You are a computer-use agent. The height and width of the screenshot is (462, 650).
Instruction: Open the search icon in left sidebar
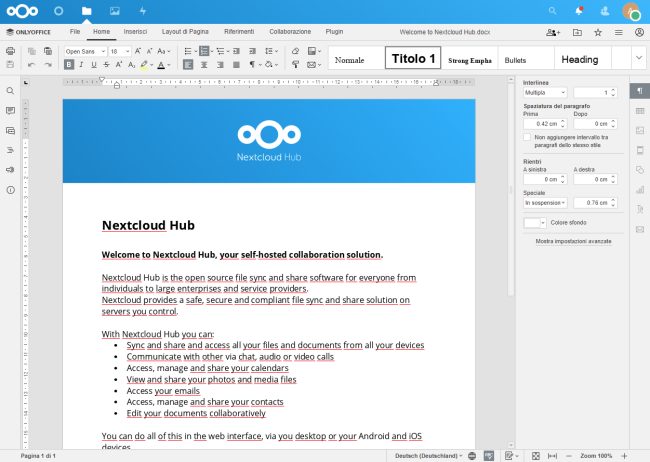[10, 91]
